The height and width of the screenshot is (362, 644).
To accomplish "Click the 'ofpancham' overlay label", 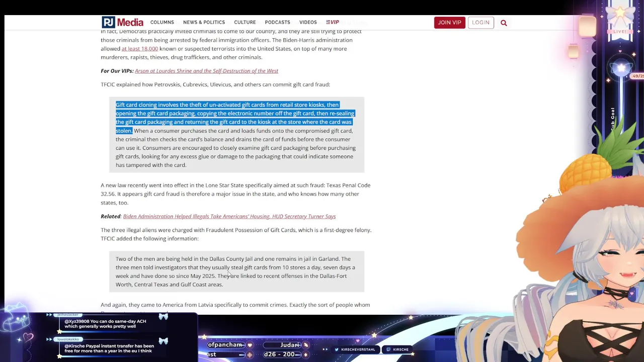I will [225, 345].
